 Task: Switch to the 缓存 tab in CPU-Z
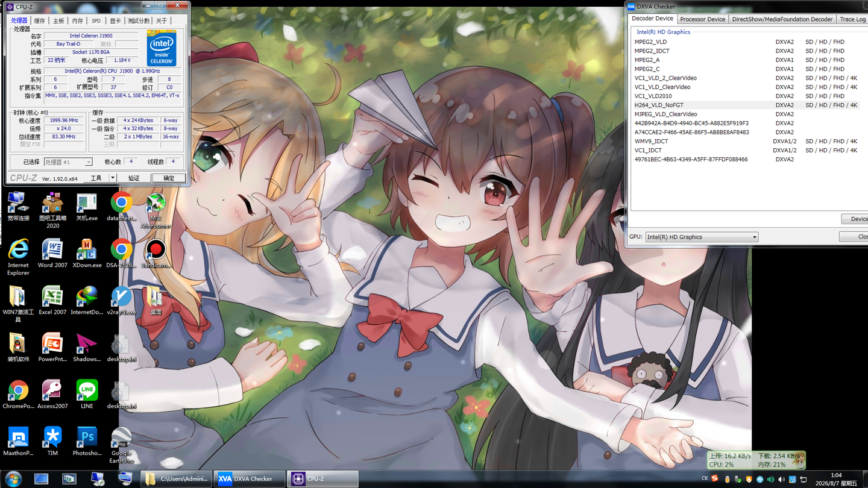(40, 20)
